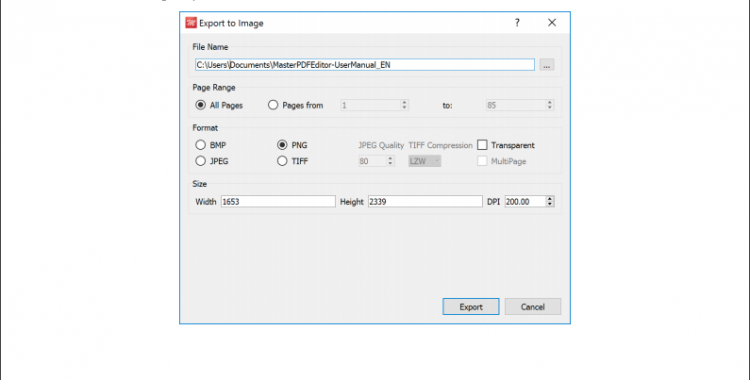Open the TIFF Compression LZW dropdown

pyautogui.click(x=425, y=161)
